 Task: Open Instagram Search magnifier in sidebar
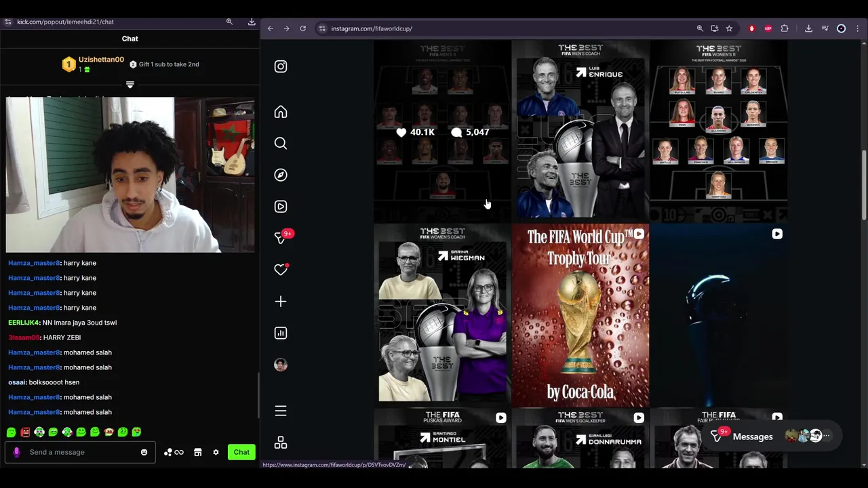point(281,143)
